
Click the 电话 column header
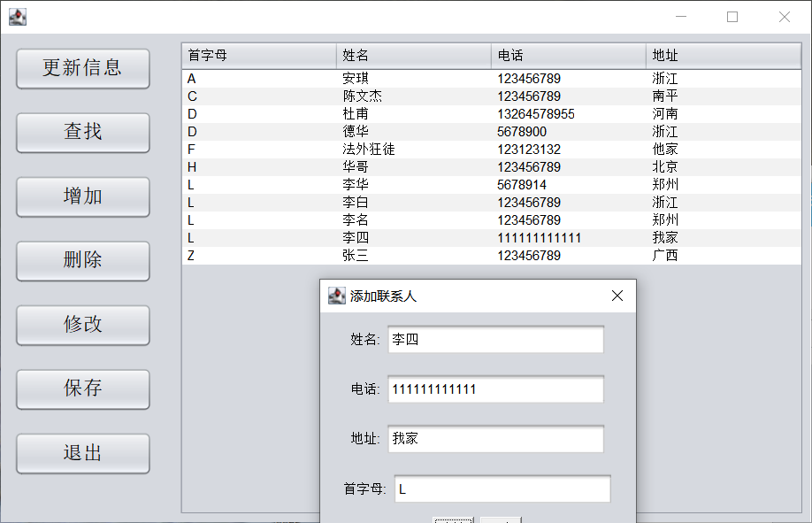click(x=566, y=55)
